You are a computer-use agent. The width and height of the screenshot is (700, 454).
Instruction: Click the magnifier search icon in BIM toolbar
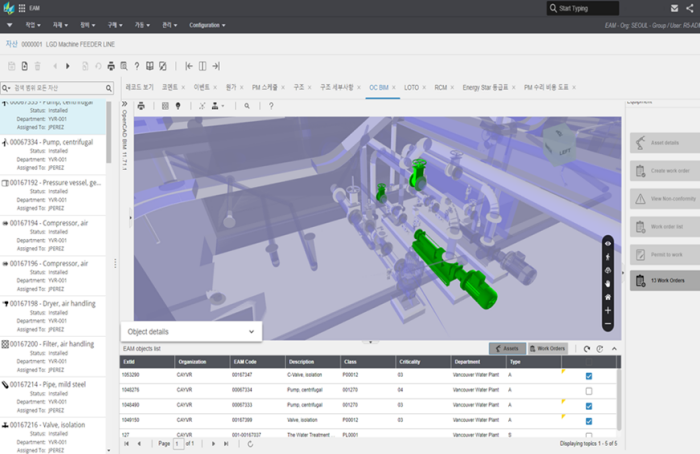click(x=247, y=106)
